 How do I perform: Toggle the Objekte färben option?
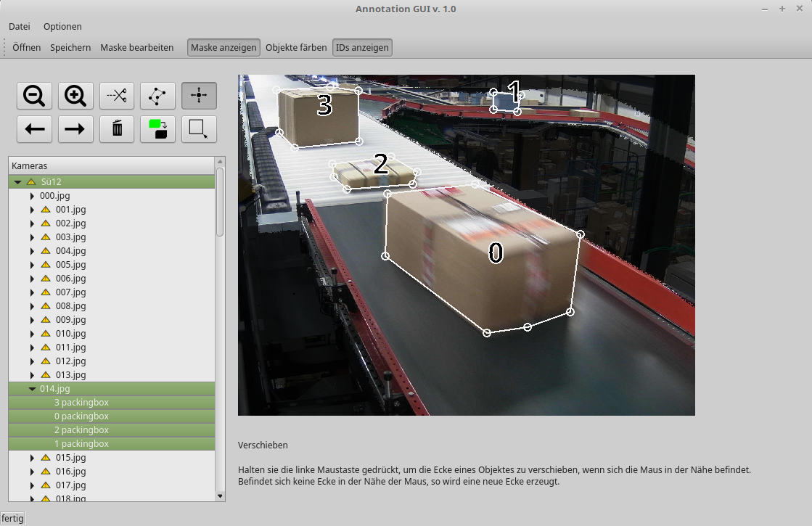coord(296,48)
